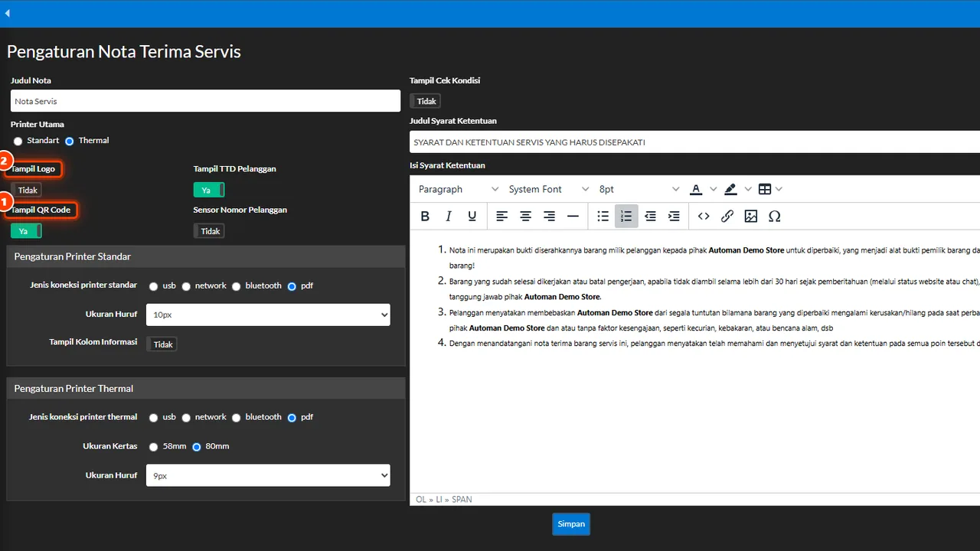Viewport: 980px width, 551px height.
Task: Toggle bold formatting in the editor
Action: tap(425, 217)
